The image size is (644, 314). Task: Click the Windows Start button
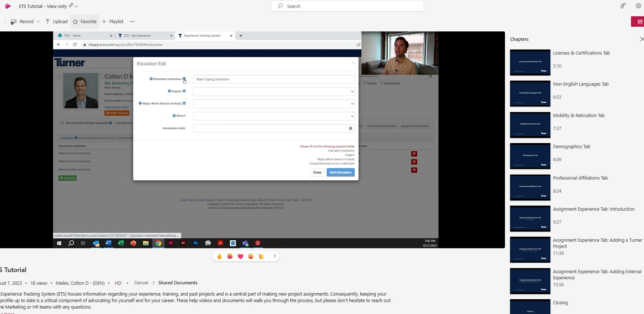tap(59, 243)
